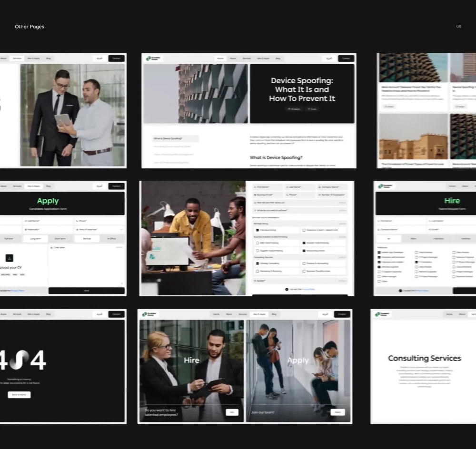Select Home in Device Spoofing page navbar
The image size is (476, 449).
[220, 58]
